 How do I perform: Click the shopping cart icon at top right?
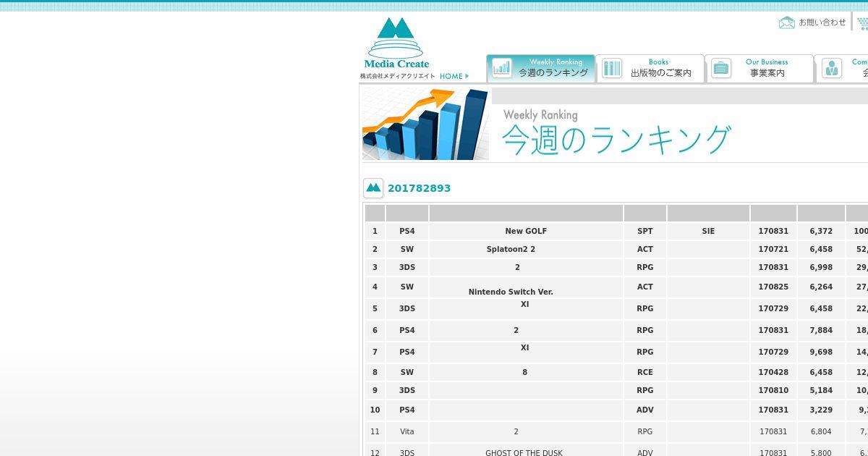(863, 23)
